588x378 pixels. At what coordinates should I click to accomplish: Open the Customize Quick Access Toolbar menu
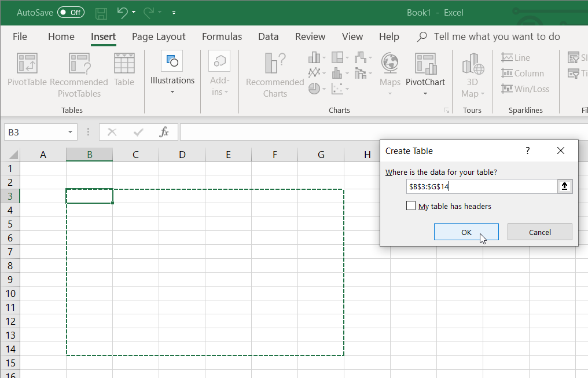point(174,13)
